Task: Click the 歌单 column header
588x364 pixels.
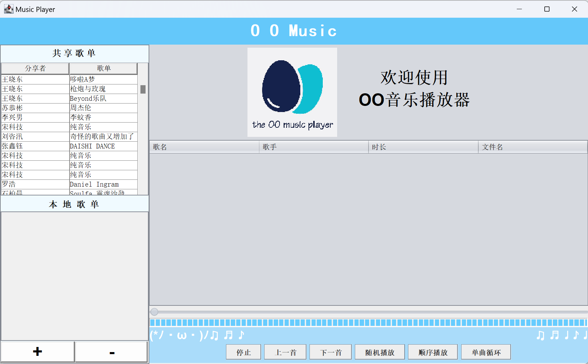Action: (104, 68)
